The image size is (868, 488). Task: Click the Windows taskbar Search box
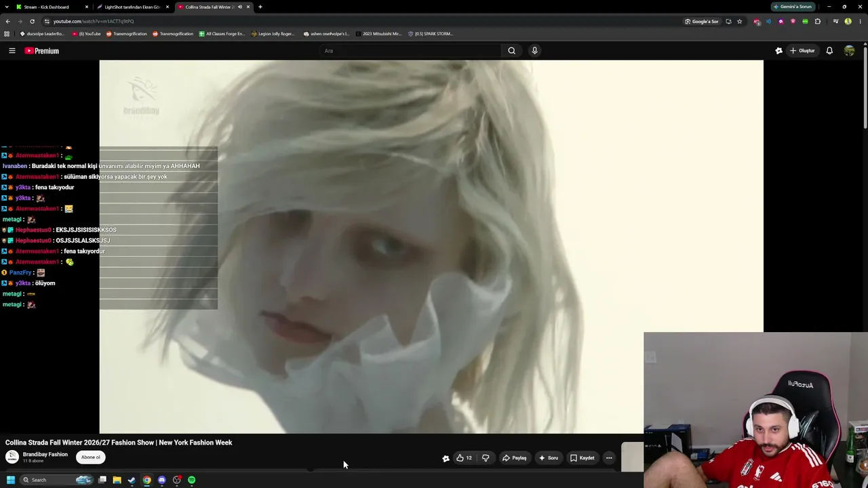[57, 480]
